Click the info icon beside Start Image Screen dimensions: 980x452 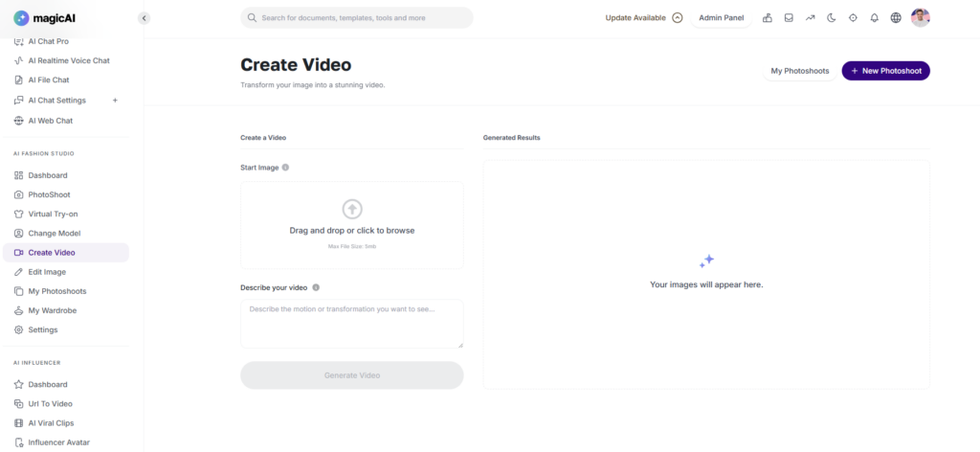285,168
